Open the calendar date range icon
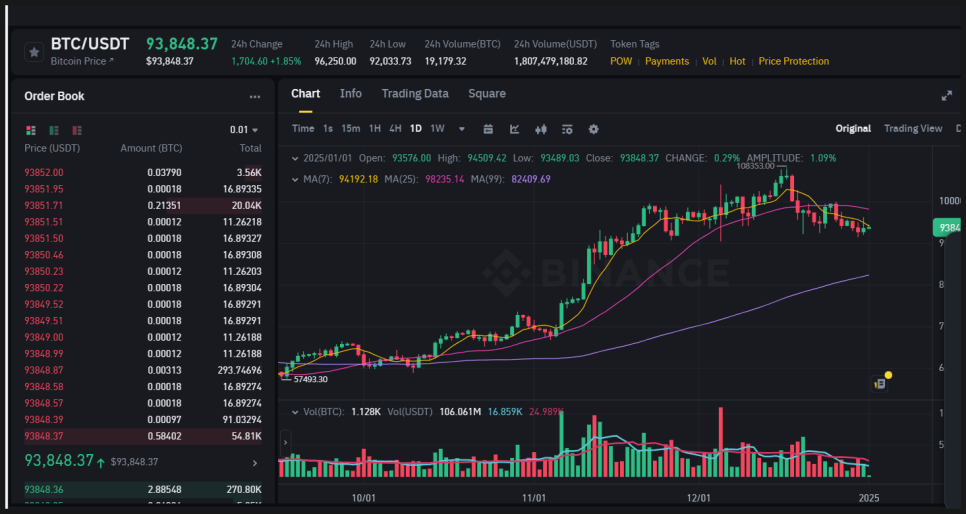This screenshot has width=966, height=514. pyautogui.click(x=488, y=129)
